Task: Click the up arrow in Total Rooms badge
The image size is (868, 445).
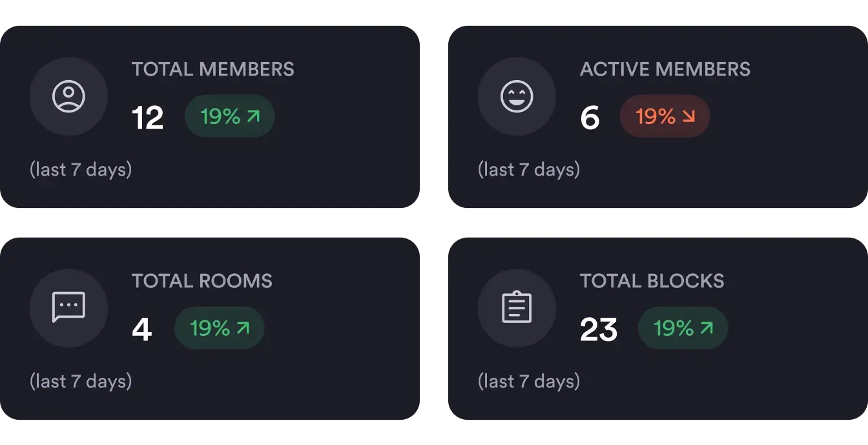Action: 243,328
